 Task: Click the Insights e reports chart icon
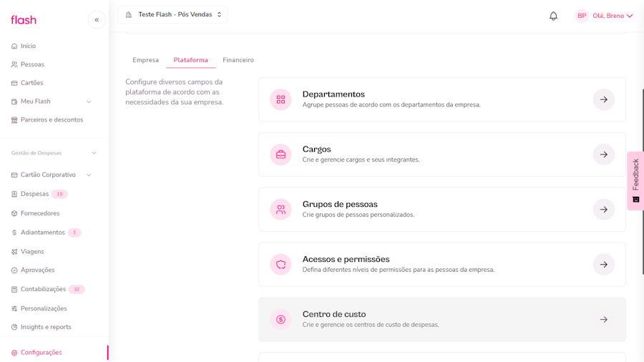point(14,327)
